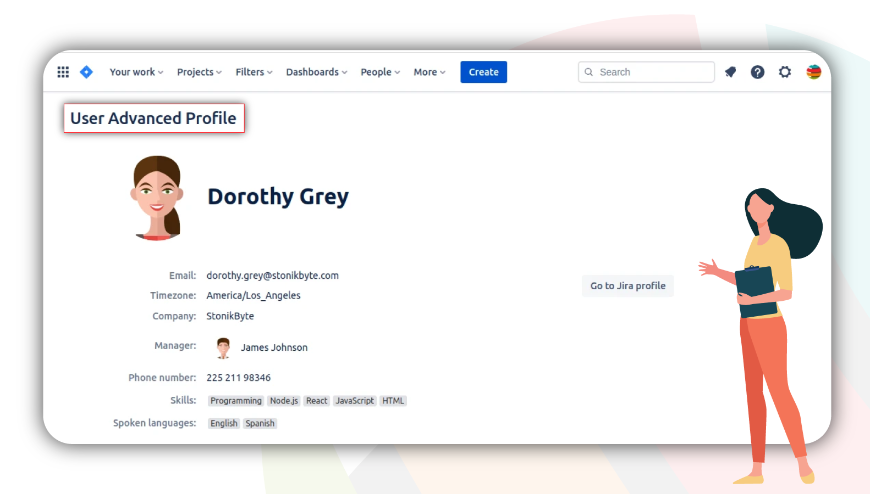Viewport: 870px width, 494px height.
Task: Click the Create button
Action: point(483,72)
